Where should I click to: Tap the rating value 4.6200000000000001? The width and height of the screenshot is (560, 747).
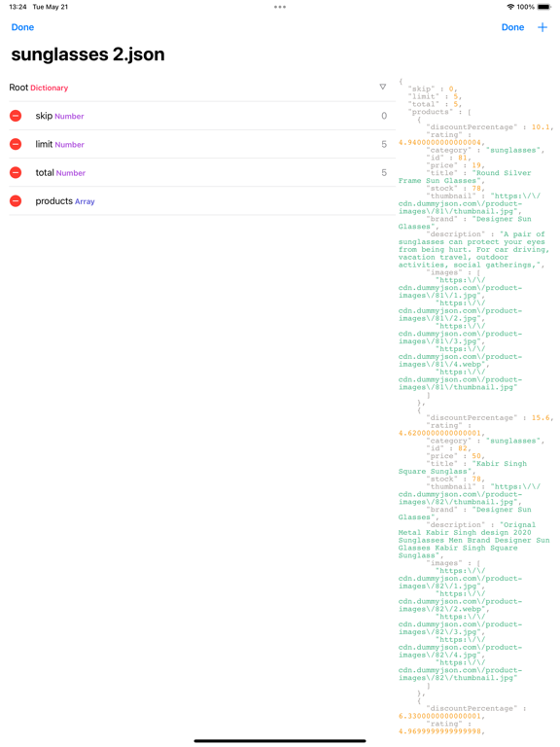[440, 433]
